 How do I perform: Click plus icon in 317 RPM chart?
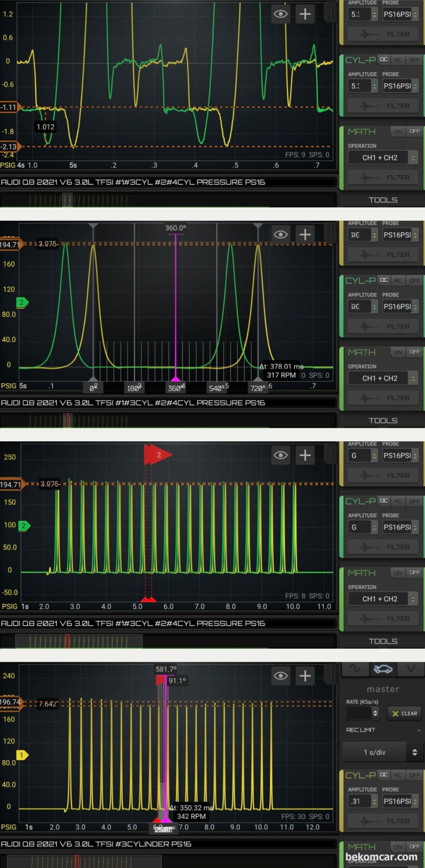coord(305,234)
